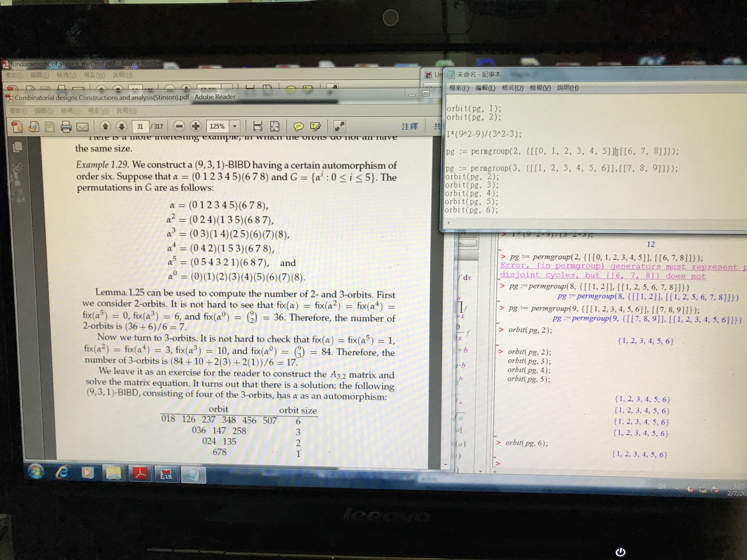747x560 pixels.
Task: Click orbit entry '678' in the PDF table
Action: coord(220,452)
